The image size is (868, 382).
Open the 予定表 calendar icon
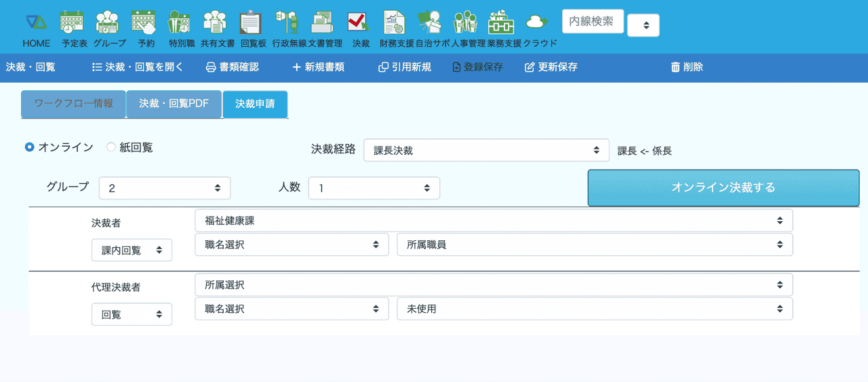coord(73,23)
